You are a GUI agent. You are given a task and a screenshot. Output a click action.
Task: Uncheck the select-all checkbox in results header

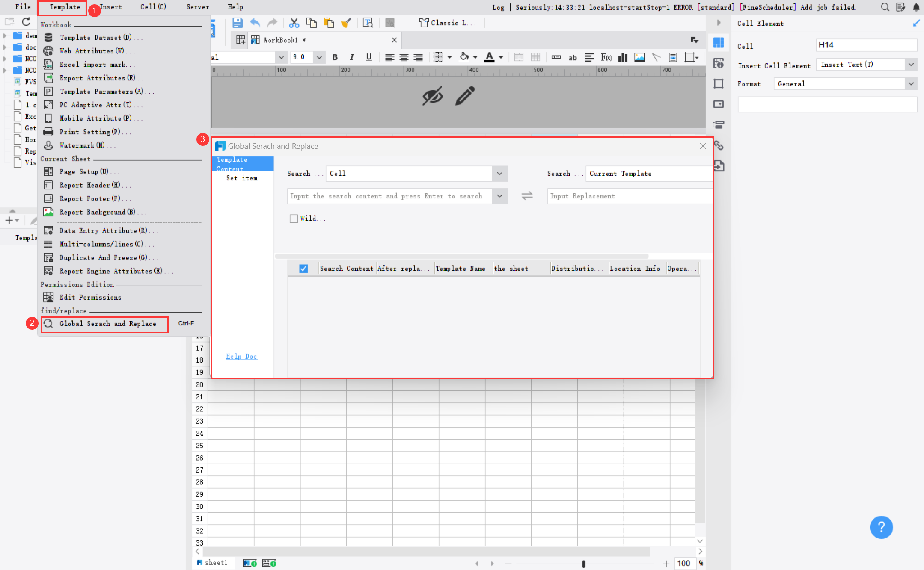point(303,269)
